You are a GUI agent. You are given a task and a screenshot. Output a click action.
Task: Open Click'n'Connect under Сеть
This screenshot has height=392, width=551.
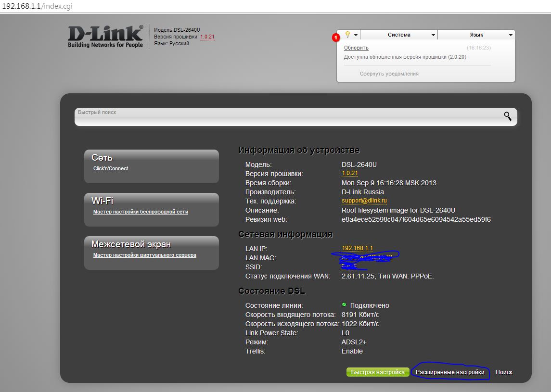pos(110,169)
